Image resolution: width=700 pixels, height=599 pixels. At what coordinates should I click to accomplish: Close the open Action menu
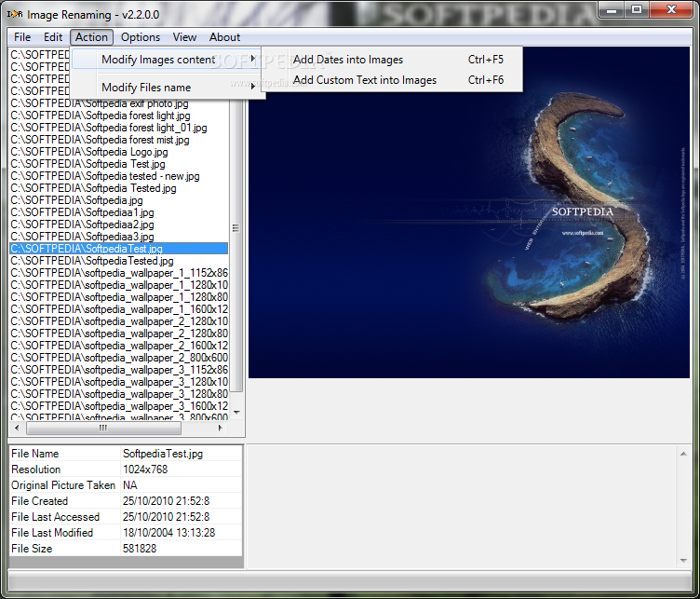coord(91,37)
